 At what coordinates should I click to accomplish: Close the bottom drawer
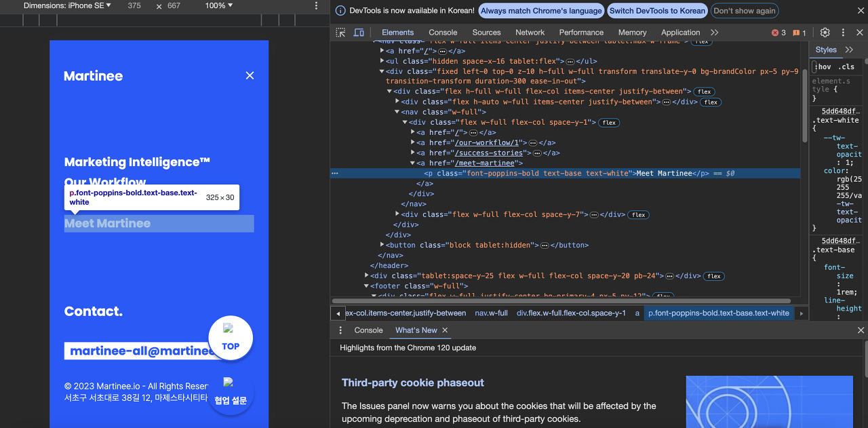tap(861, 330)
